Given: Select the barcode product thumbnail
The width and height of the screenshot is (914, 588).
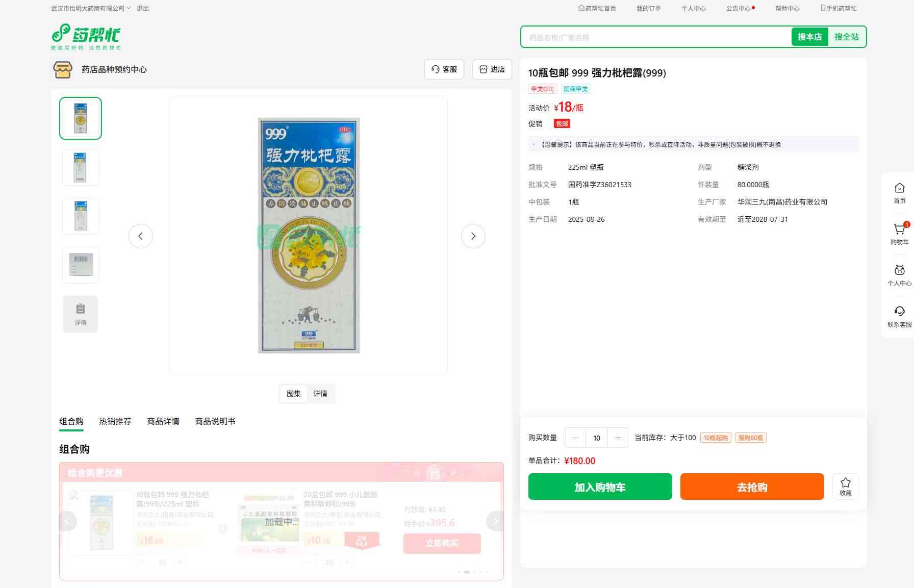Looking at the screenshot, I should 81,265.
